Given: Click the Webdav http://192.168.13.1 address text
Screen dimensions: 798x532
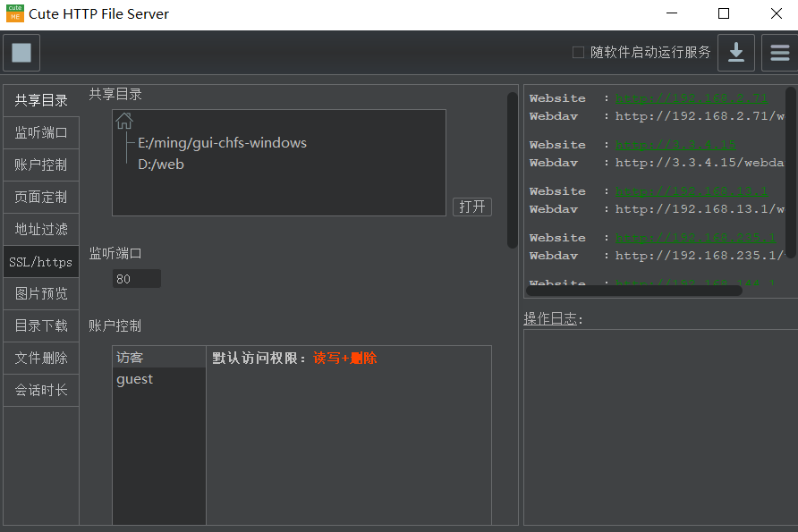Looking at the screenshot, I should click(x=700, y=209).
